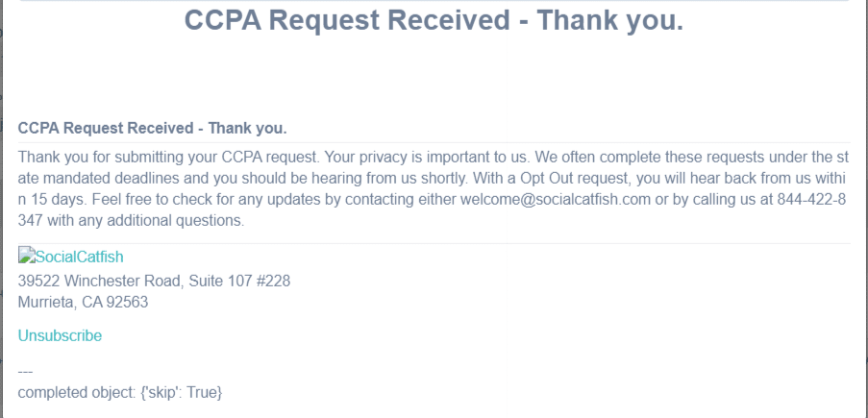This screenshot has height=418, width=868.
Task: Open the SocialCatfish link text
Action: click(79, 257)
